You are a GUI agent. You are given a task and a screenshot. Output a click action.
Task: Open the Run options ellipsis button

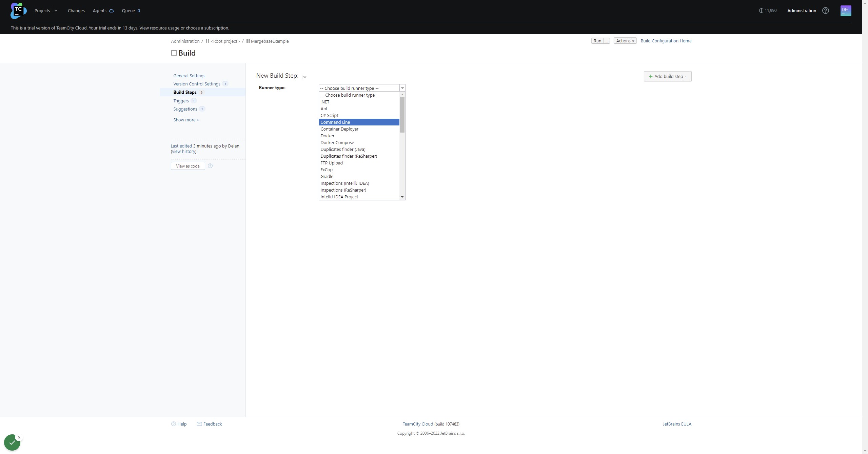(x=607, y=41)
